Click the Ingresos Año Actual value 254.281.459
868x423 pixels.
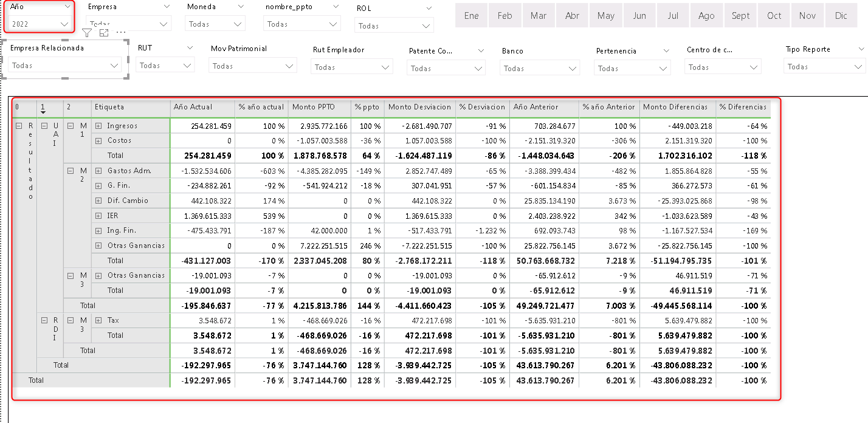[211, 126]
